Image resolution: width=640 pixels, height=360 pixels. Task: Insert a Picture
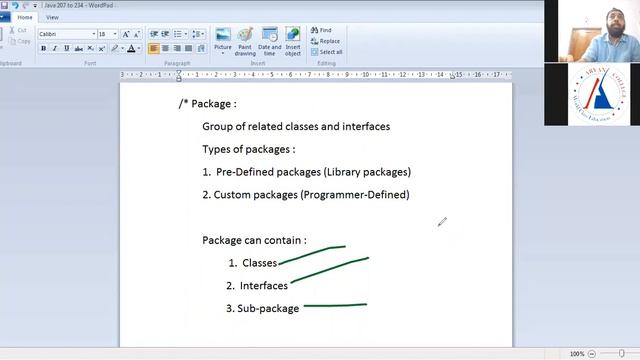[223, 38]
